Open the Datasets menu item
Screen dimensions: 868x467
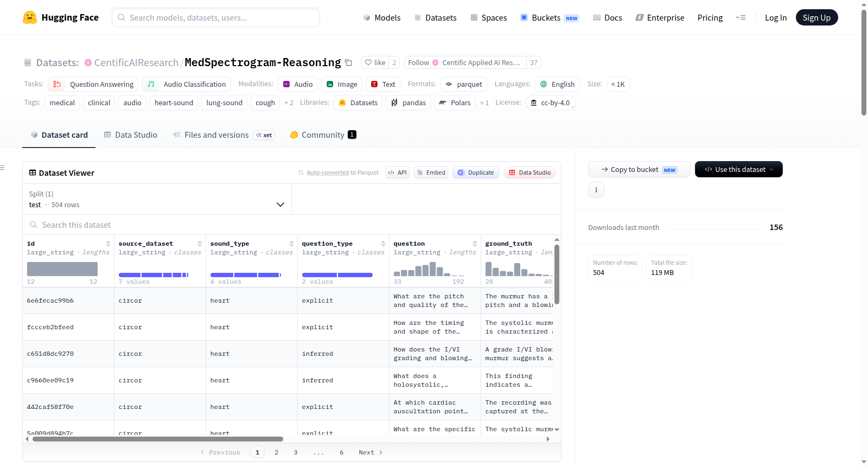(435, 18)
